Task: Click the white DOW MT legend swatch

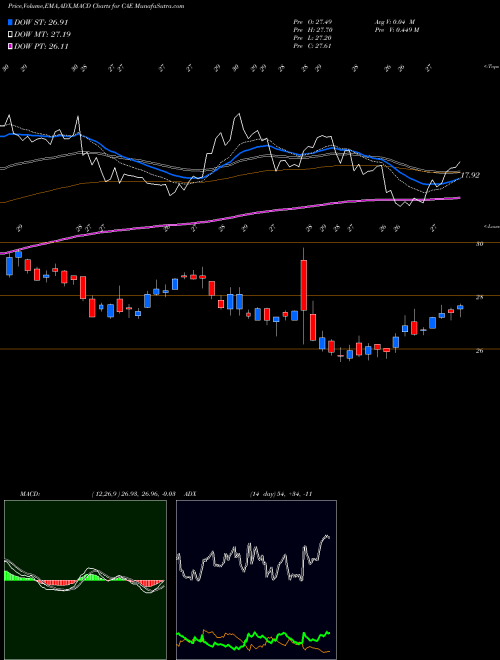Action: point(10,34)
